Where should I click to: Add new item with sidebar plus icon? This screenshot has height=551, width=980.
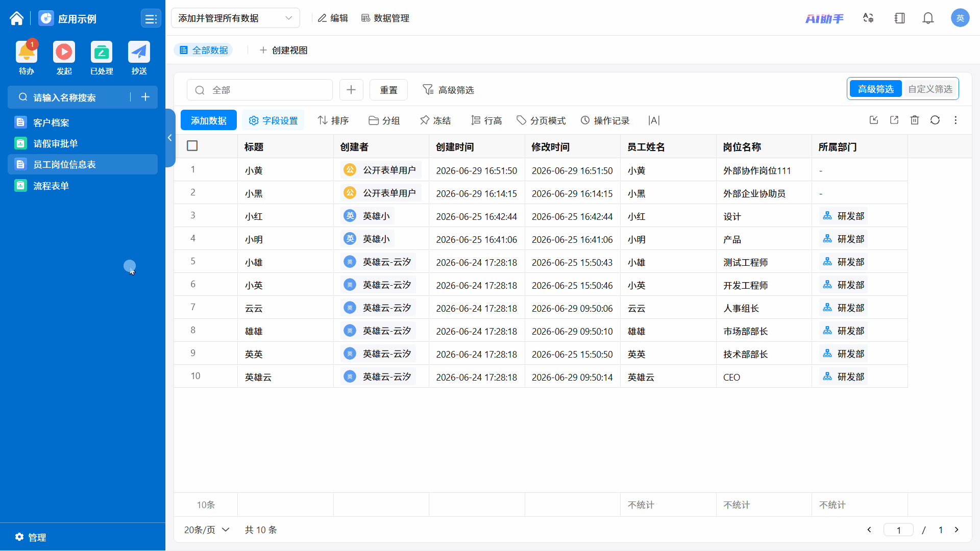[145, 97]
